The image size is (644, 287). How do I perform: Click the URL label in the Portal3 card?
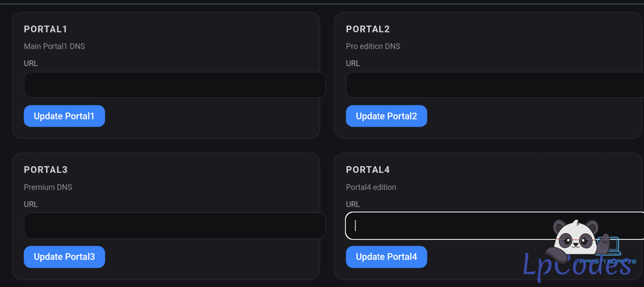pos(31,204)
